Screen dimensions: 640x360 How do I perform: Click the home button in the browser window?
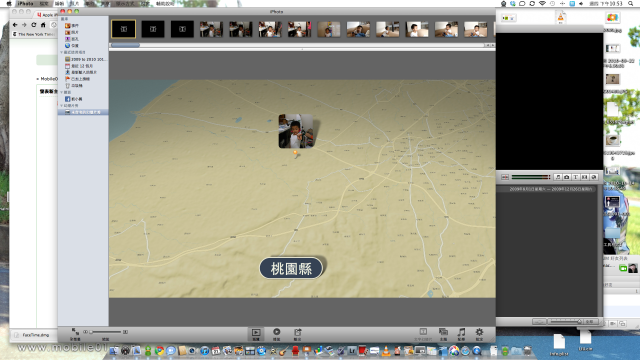(x=43, y=25)
